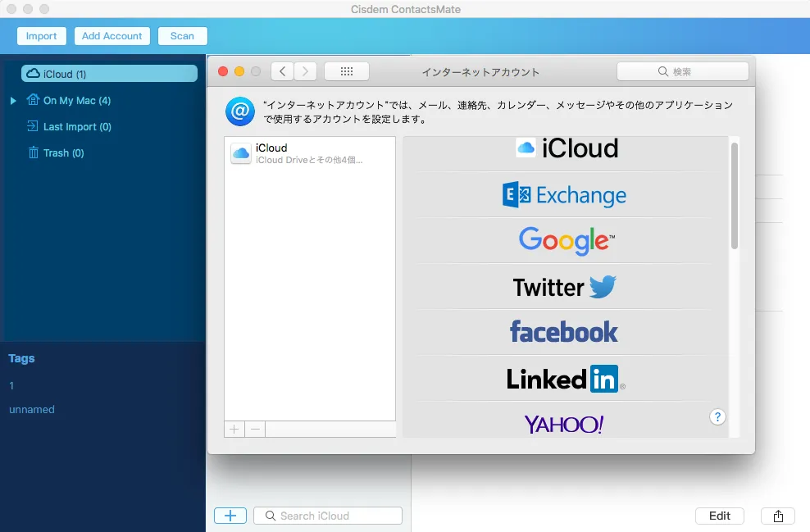Click the Scan button
The height and width of the screenshot is (532, 810).
click(x=183, y=36)
